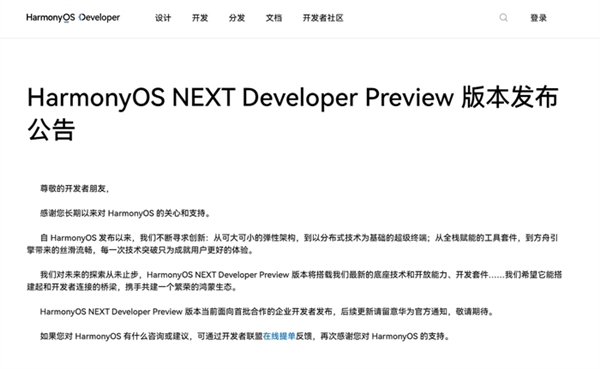Click the word NEXT in the page title
This screenshot has height=369, width=600.
203,97
